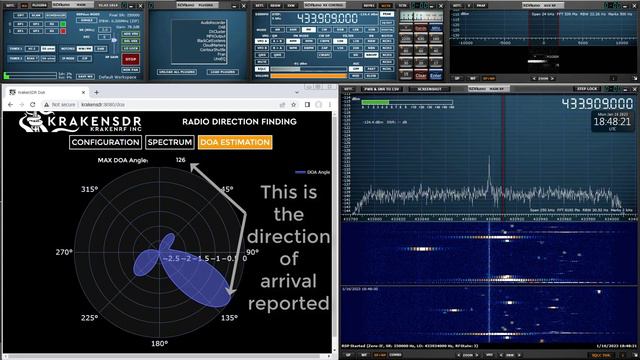Select VFO A in RX Control

coord(262,41)
